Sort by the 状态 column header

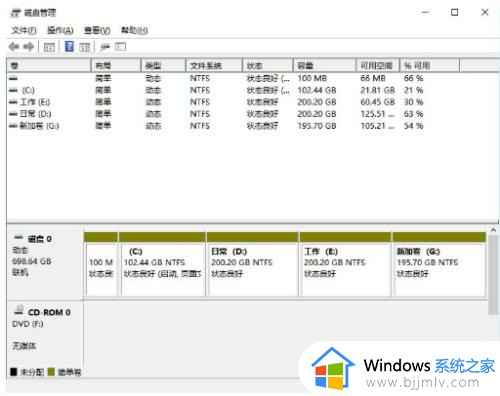click(x=268, y=65)
